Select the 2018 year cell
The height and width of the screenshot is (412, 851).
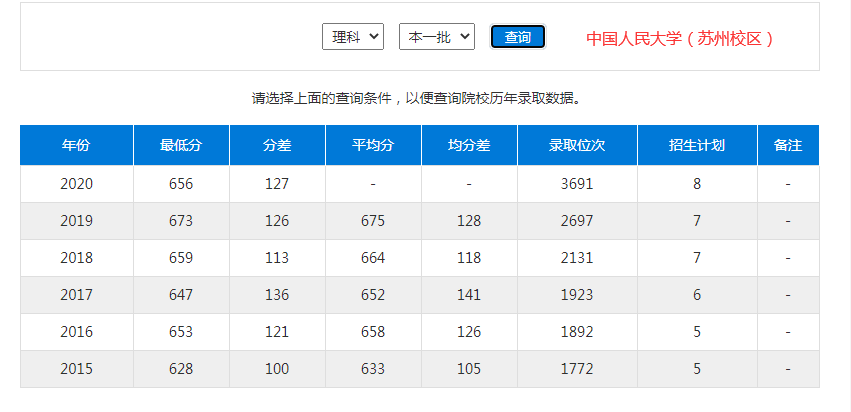77,258
